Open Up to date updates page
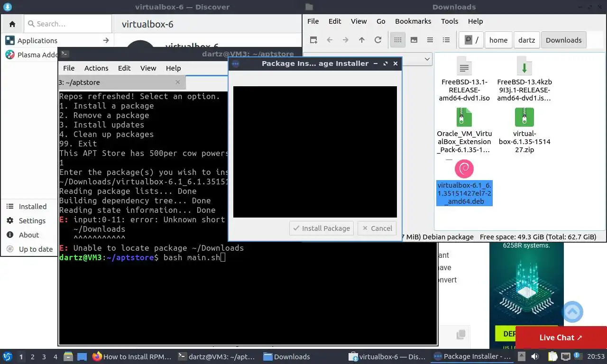The image size is (607, 364). (x=30, y=249)
